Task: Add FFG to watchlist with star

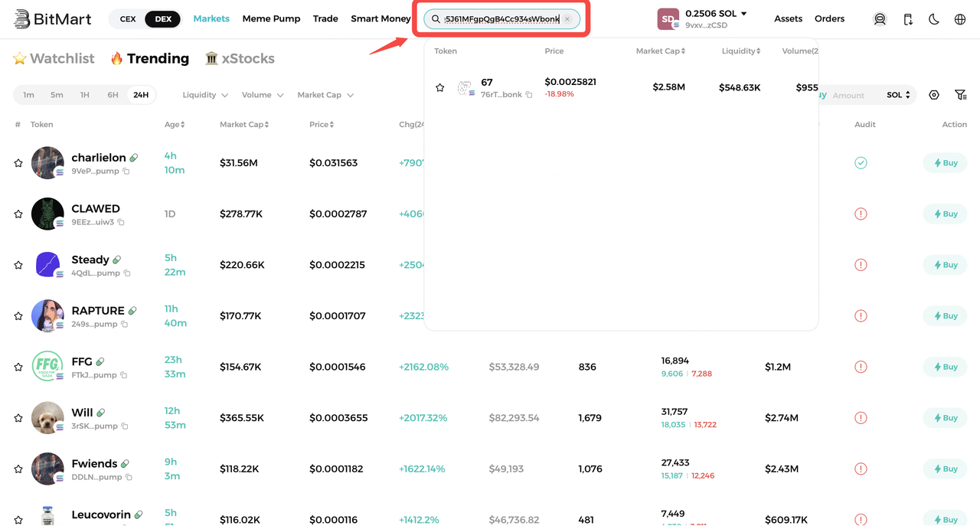Action: point(18,367)
